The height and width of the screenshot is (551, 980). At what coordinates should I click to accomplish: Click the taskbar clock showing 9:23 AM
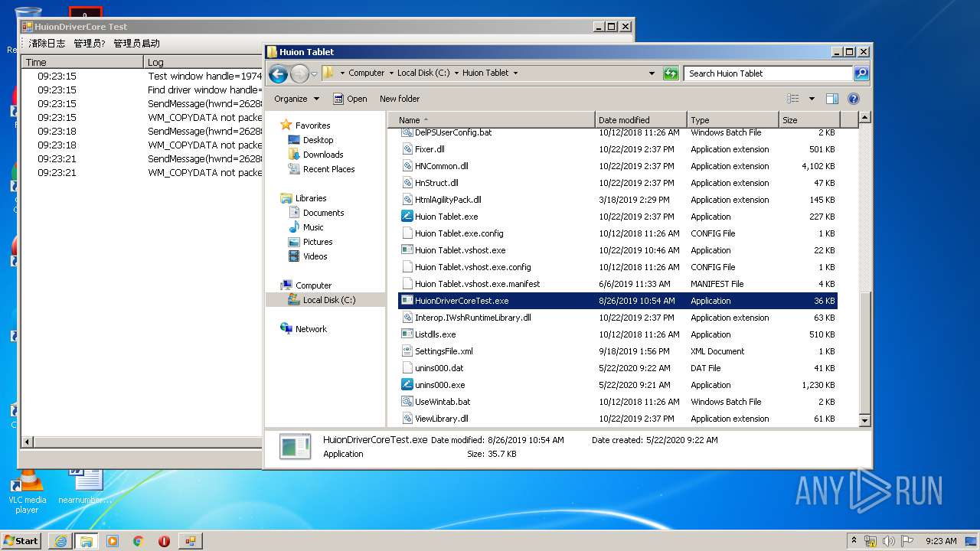(941, 540)
